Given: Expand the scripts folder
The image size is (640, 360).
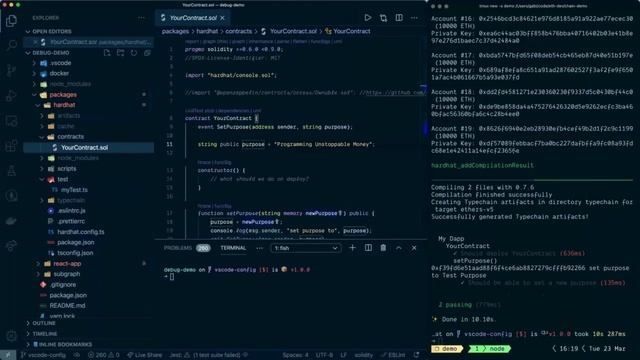Looking at the screenshot, I should pyautogui.click(x=67, y=169).
